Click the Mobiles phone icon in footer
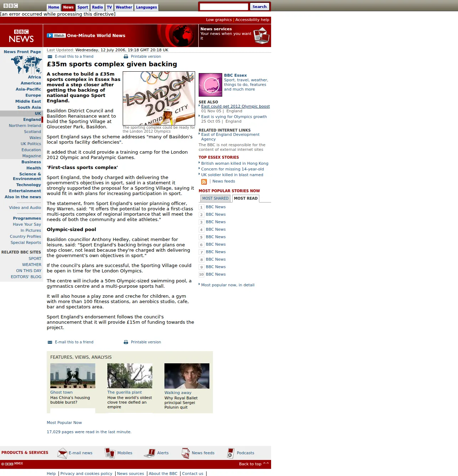 pyautogui.click(x=110, y=453)
